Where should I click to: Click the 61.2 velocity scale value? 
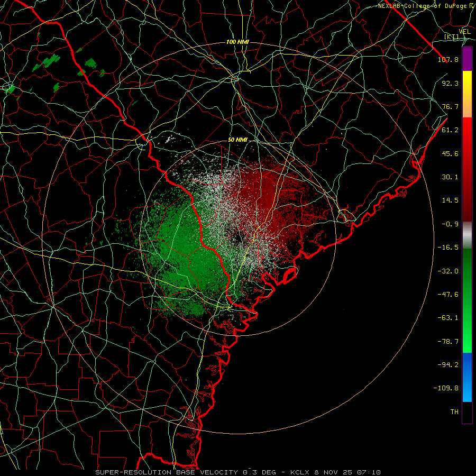click(x=450, y=130)
